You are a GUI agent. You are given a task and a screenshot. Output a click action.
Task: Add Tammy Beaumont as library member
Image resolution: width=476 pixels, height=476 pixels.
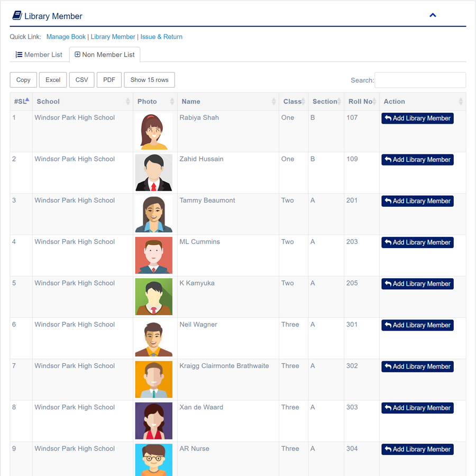click(x=417, y=201)
